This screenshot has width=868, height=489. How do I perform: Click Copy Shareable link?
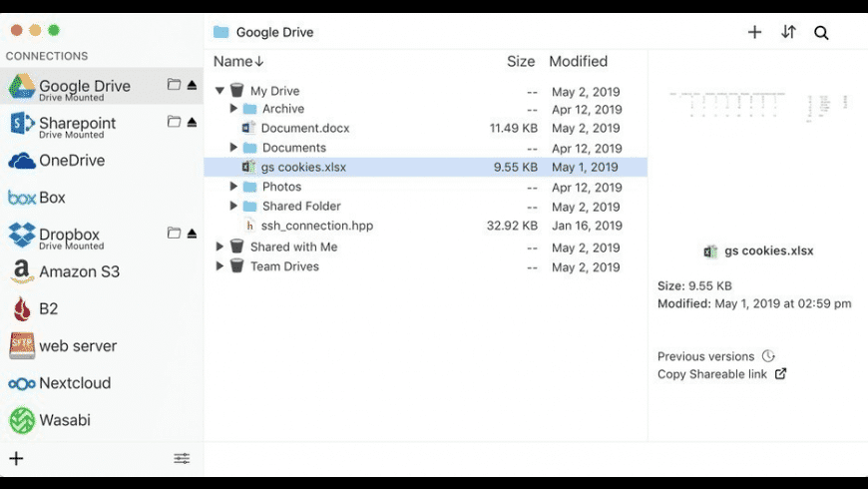tap(712, 374)
